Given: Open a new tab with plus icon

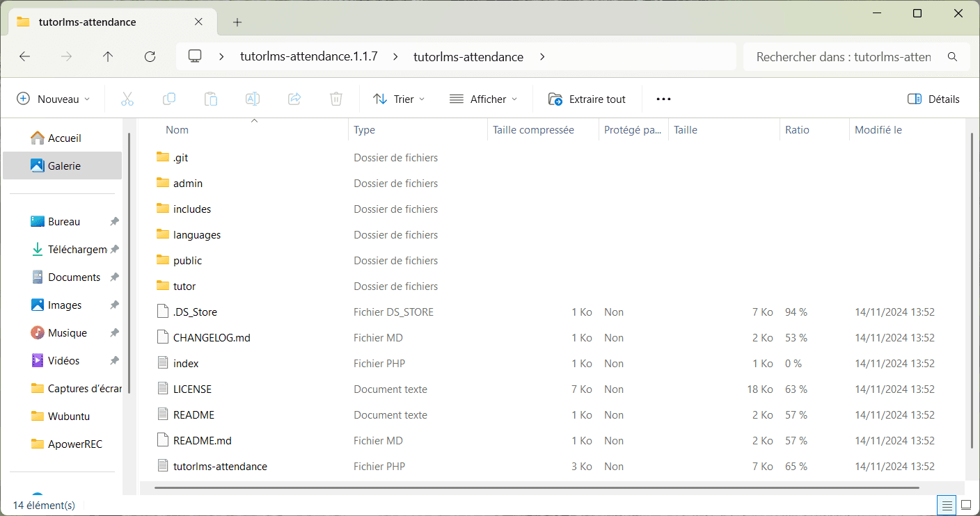Looking at the screenshot, I should (237, 22).
